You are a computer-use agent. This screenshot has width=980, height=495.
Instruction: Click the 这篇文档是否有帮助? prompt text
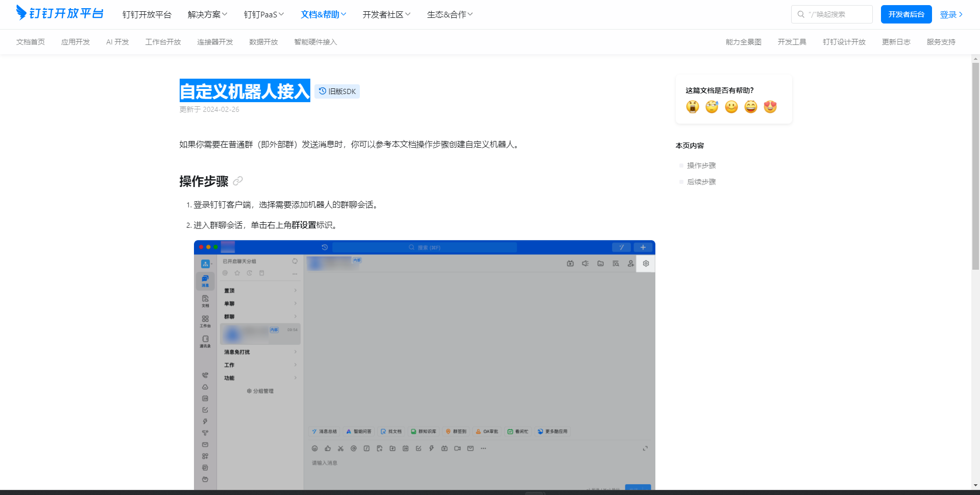pos(720,90)
